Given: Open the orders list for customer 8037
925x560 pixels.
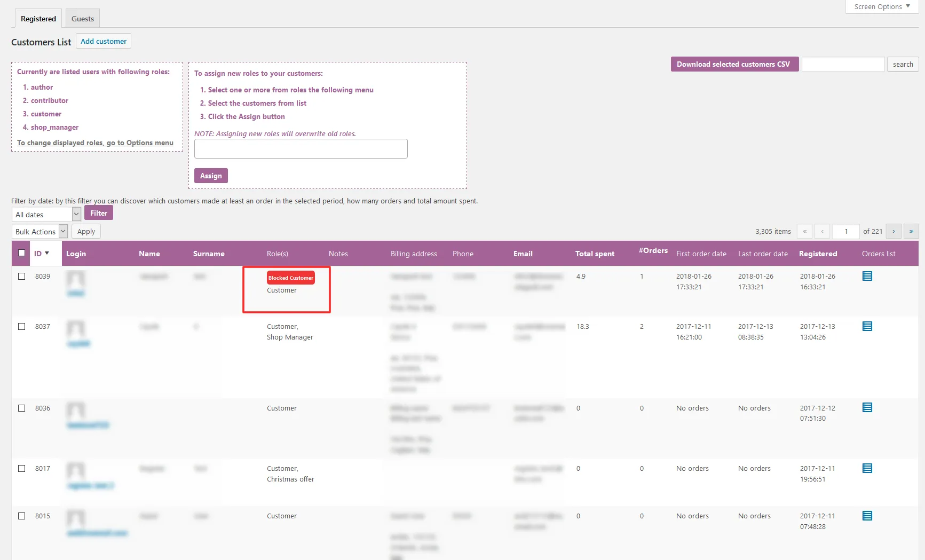Looking at the screenshot, I should pos(867,326).
